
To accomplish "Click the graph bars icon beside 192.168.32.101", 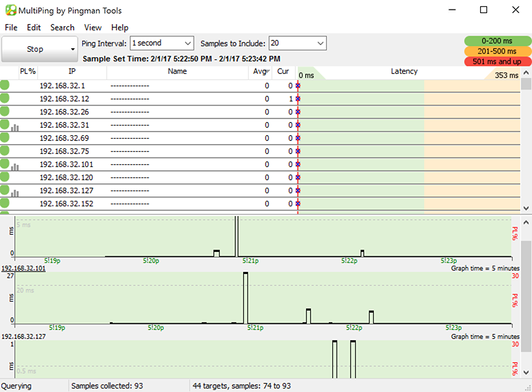I will pos(15,167).
